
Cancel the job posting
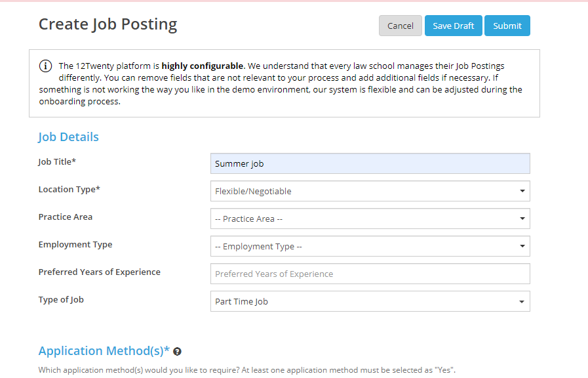[400, 26]
